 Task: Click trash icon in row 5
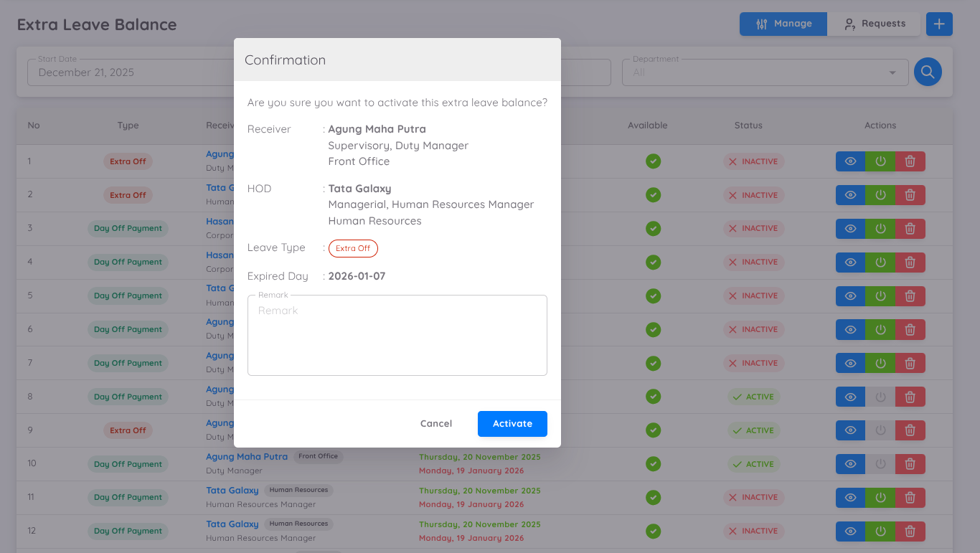pyautogui.click(x=910, y=296)
